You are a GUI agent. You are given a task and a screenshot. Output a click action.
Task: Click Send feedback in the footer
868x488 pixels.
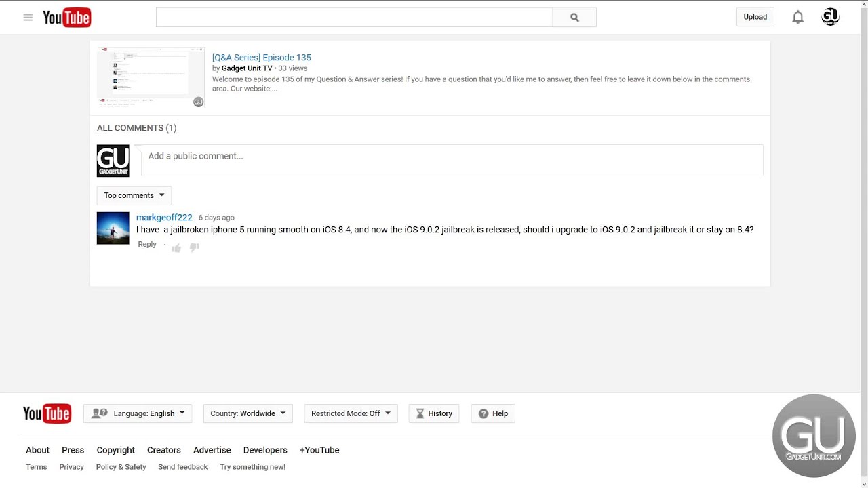pyautogui.click(x=183, y=467)
